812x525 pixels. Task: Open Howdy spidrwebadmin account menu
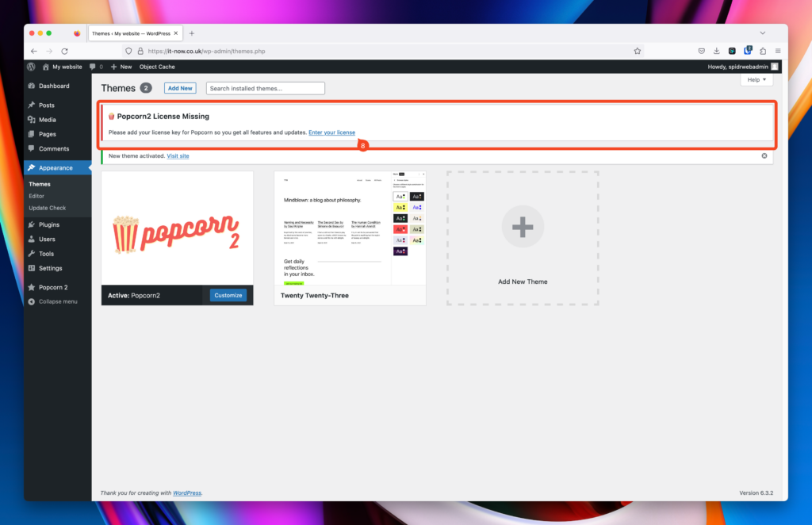(742, 67)
